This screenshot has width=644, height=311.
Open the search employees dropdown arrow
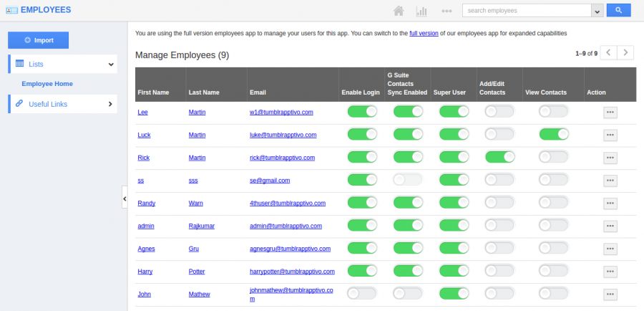(597, 11)
